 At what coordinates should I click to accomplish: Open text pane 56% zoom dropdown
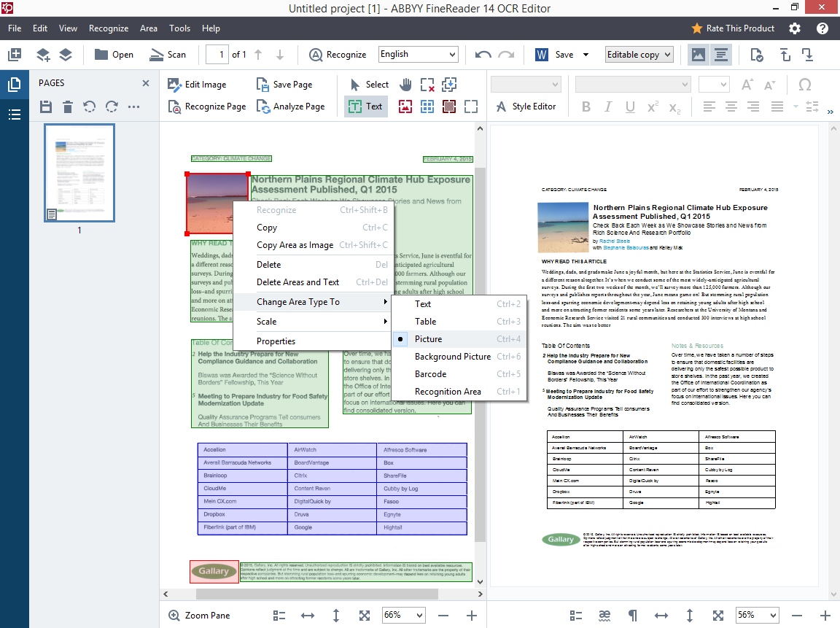point(757,615)
